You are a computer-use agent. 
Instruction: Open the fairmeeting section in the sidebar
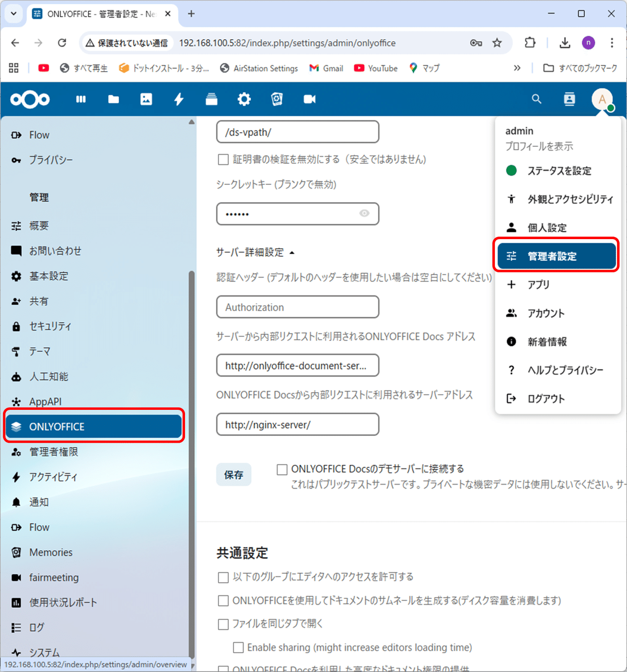[54, 577]
